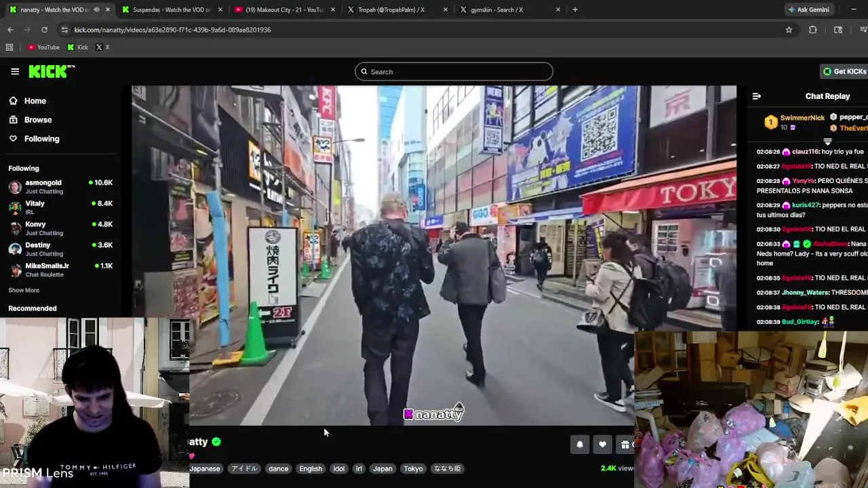
Task: Reload the page
Action: pos(44,30)
